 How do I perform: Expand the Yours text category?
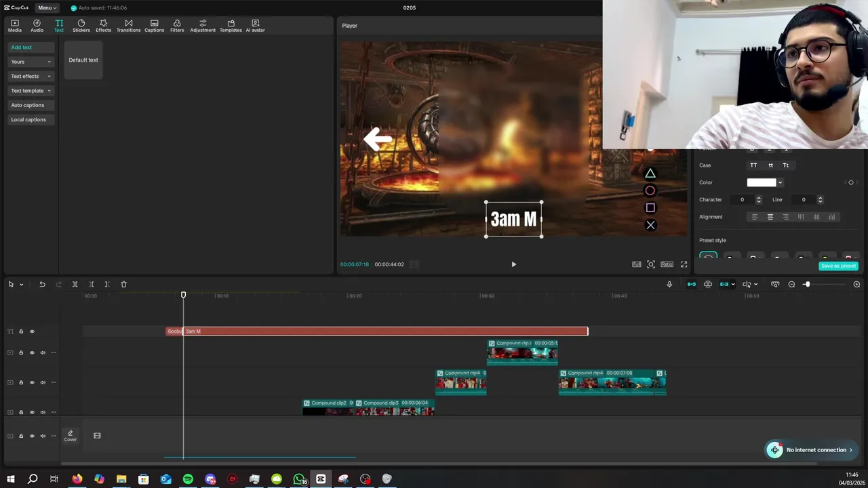coord(31,62)
